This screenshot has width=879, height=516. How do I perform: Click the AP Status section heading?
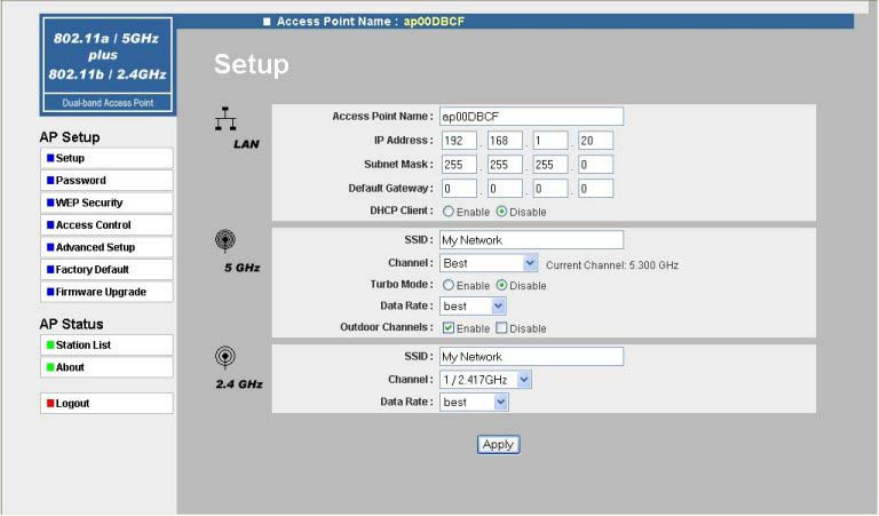tap(71, 324)
